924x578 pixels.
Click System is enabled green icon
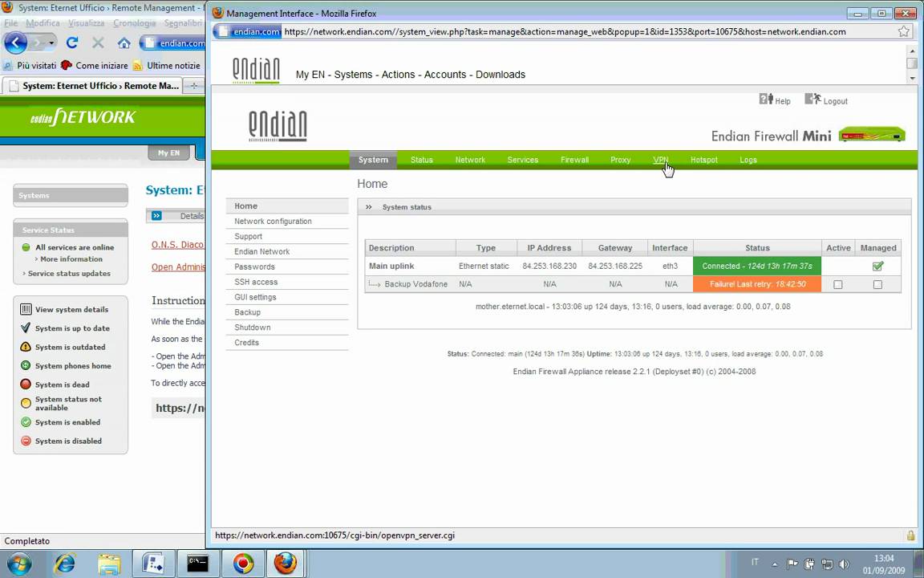click(x=26, y=422)
